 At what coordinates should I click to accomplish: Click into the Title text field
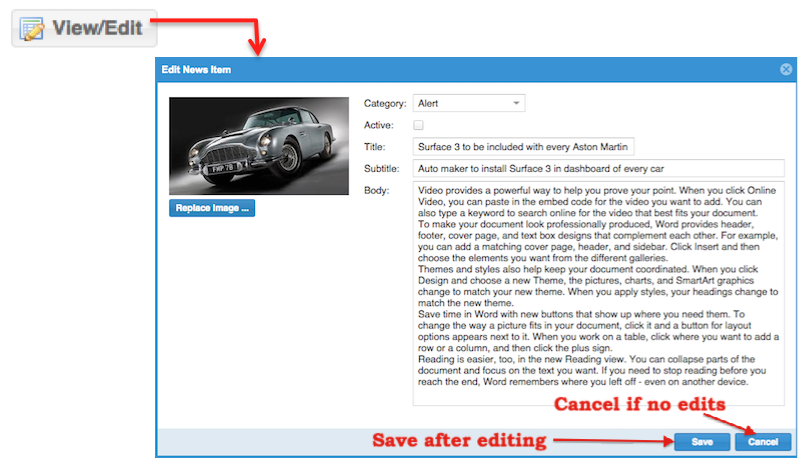[x=523, y=147]
